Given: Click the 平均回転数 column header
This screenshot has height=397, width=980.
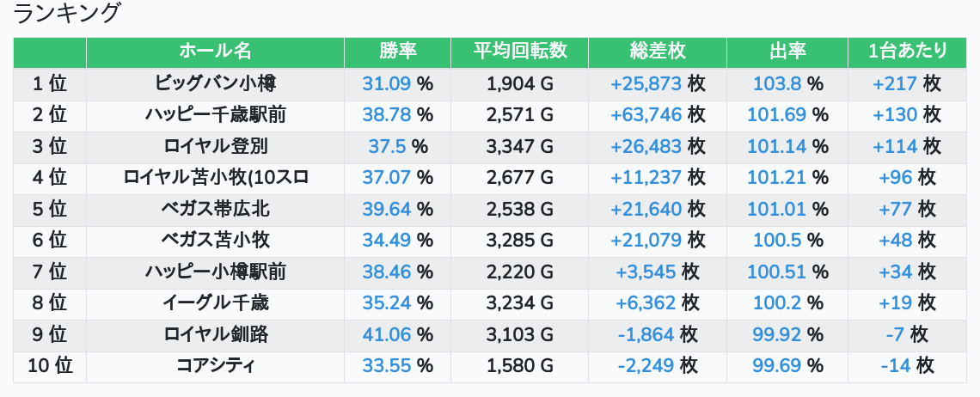Looking at the screenshot, I should coord(519,52).
